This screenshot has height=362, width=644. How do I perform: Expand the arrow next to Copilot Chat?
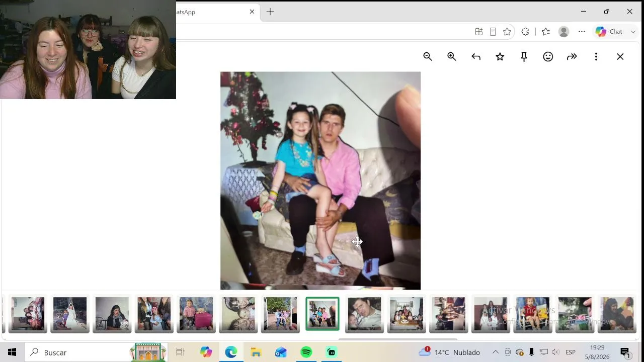pyautogui.click(x=633, y=32)
